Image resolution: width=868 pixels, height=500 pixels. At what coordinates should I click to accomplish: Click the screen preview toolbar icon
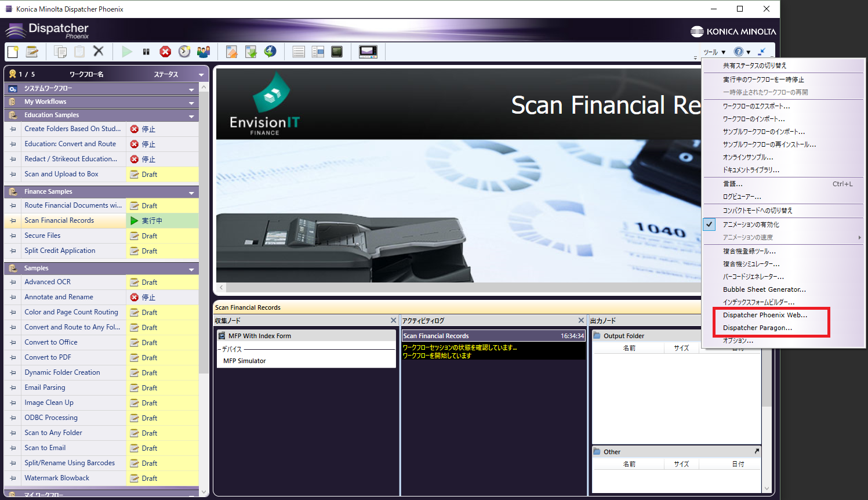(x=368, y=52)
